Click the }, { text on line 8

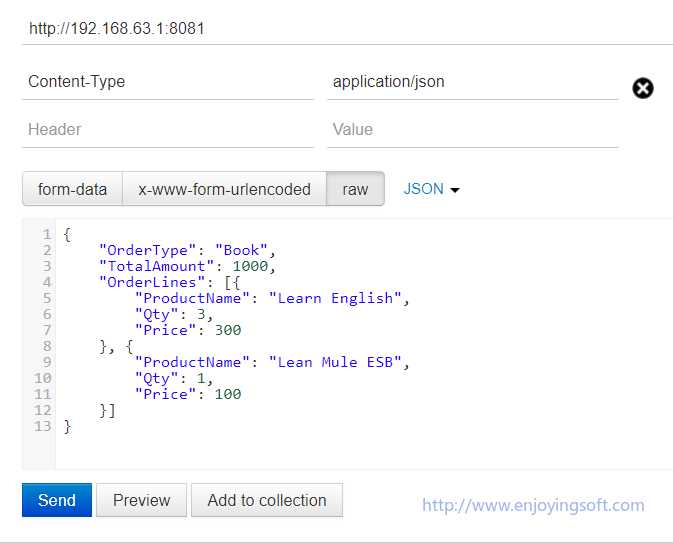point(117,346)
